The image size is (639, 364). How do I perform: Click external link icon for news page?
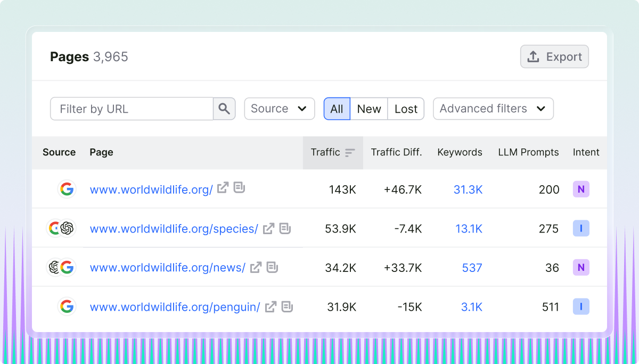pos(256,267)
